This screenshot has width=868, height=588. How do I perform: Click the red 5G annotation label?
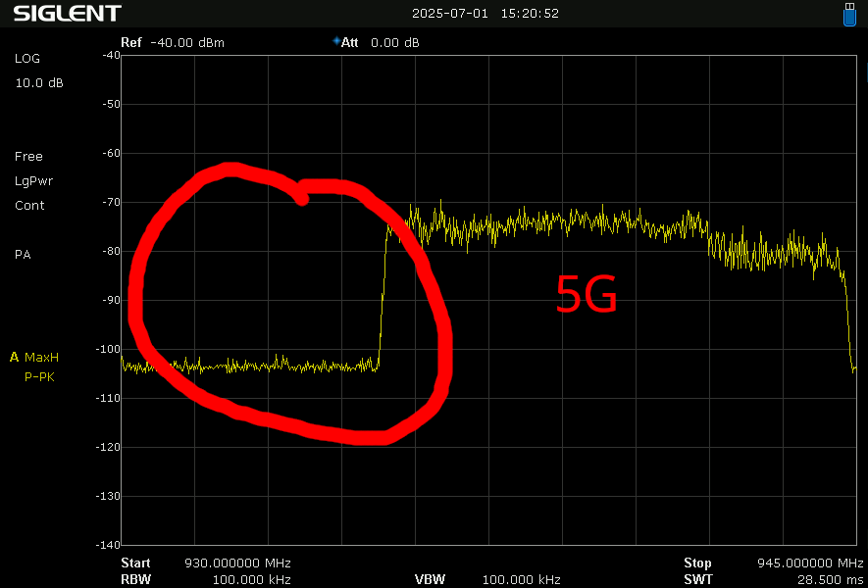pos(587,295)
